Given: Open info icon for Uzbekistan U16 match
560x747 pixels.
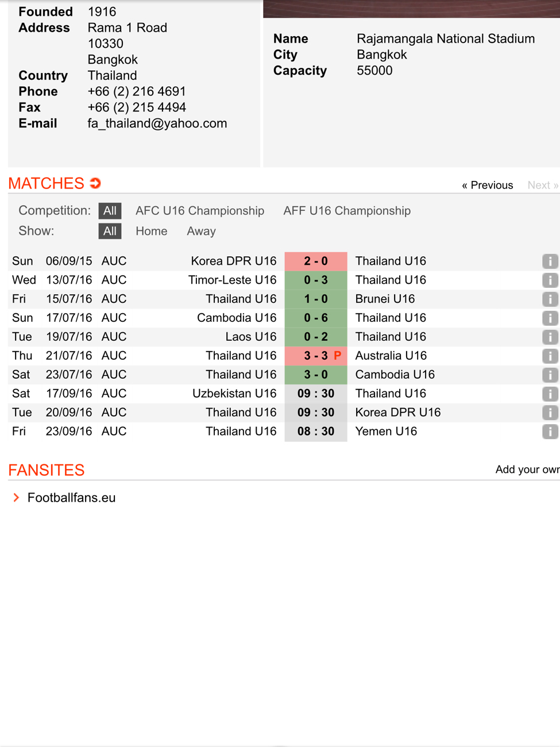Looking at the screenshot, I should [550, 394].
